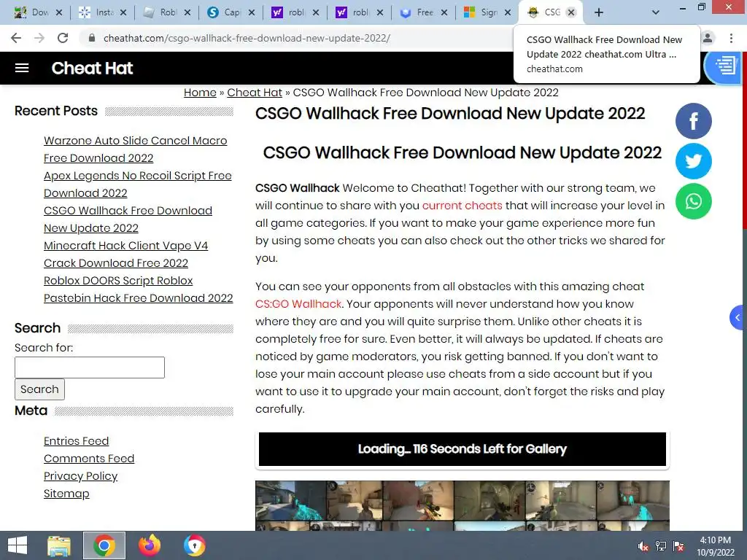
Task: Open the Entries Feed link
Action: [x=76, y=441]
